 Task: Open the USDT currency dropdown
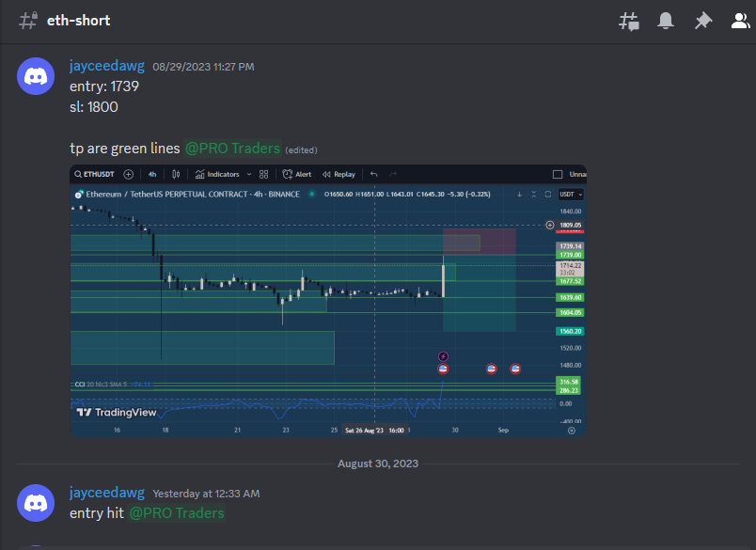[571, 195]
